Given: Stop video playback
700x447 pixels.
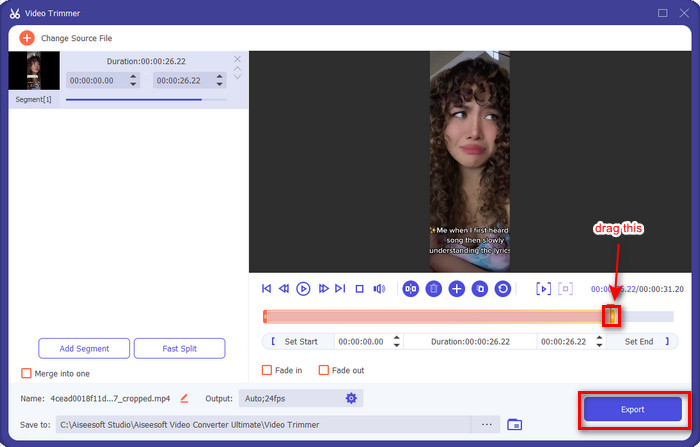Looking at the screenshot, I should click(359, 289).
